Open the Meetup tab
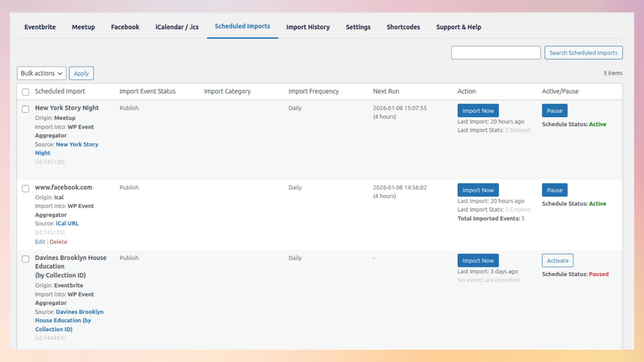 [83, 27]
